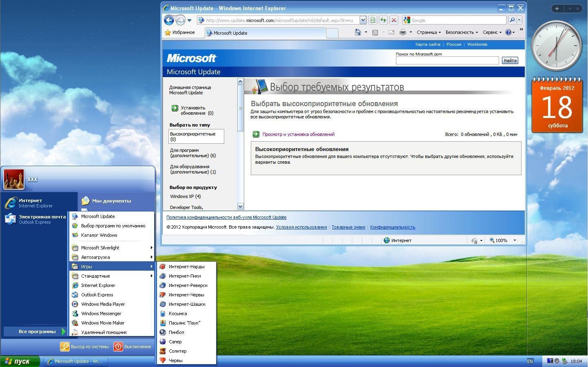The width and height of the screenshot is (588, 367).
Task: Click the Пуск start button
Action: (x=20, y=361)
